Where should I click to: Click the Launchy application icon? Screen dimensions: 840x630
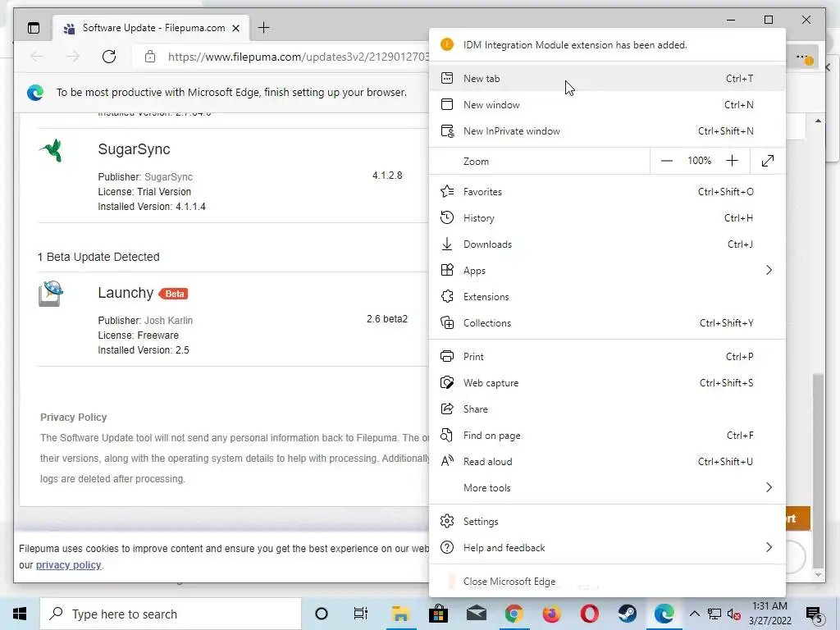point(51,294)
